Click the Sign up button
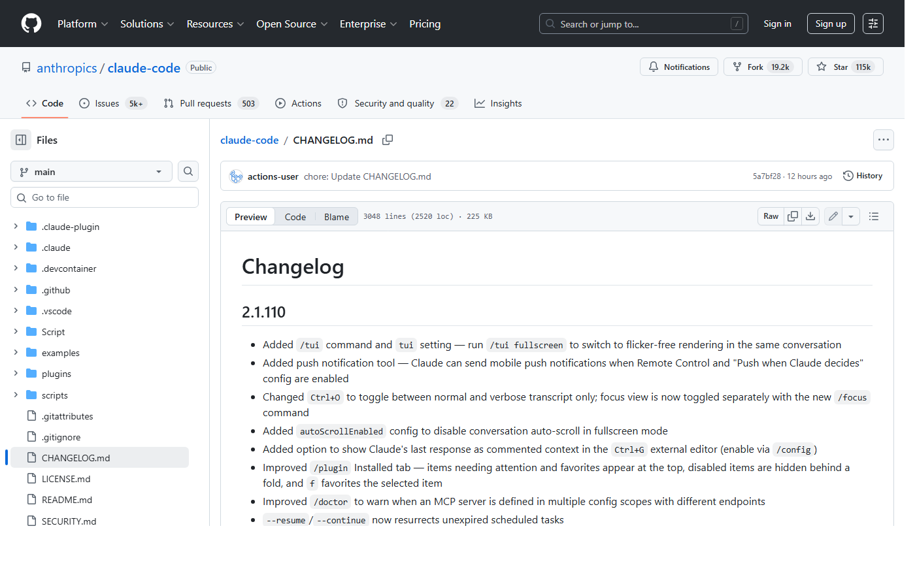This screenshot has width=915, height=588. [831, 24]
